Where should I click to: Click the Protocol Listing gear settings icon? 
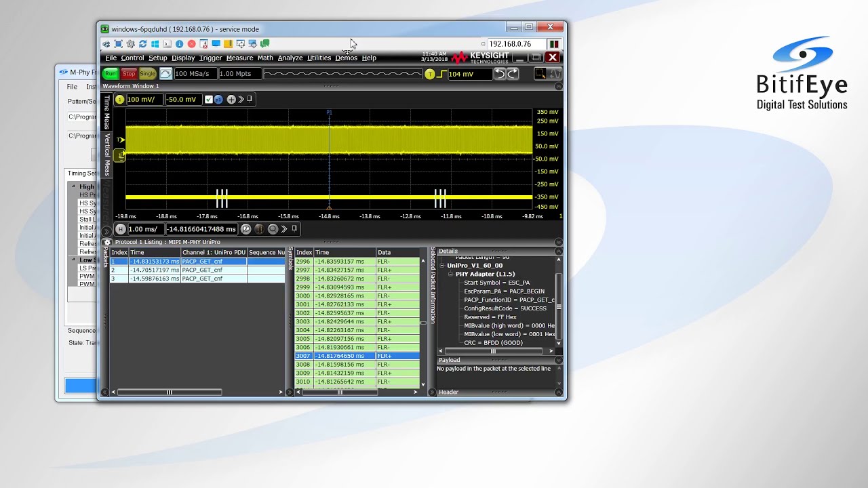(107, 242)
